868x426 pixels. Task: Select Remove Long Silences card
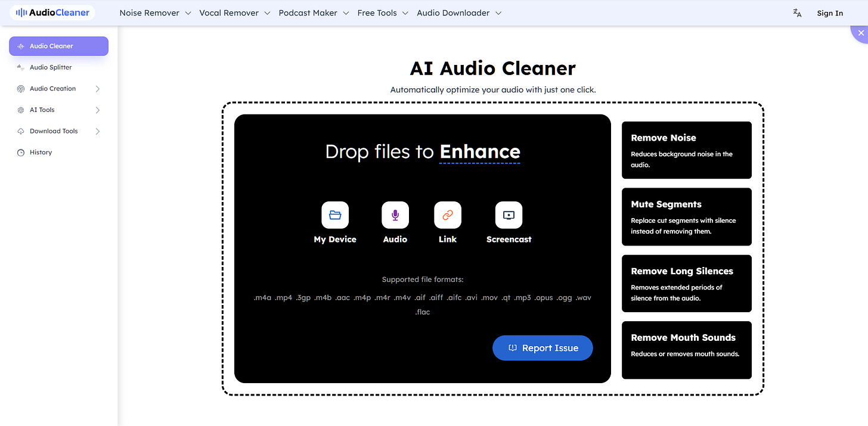686,283
